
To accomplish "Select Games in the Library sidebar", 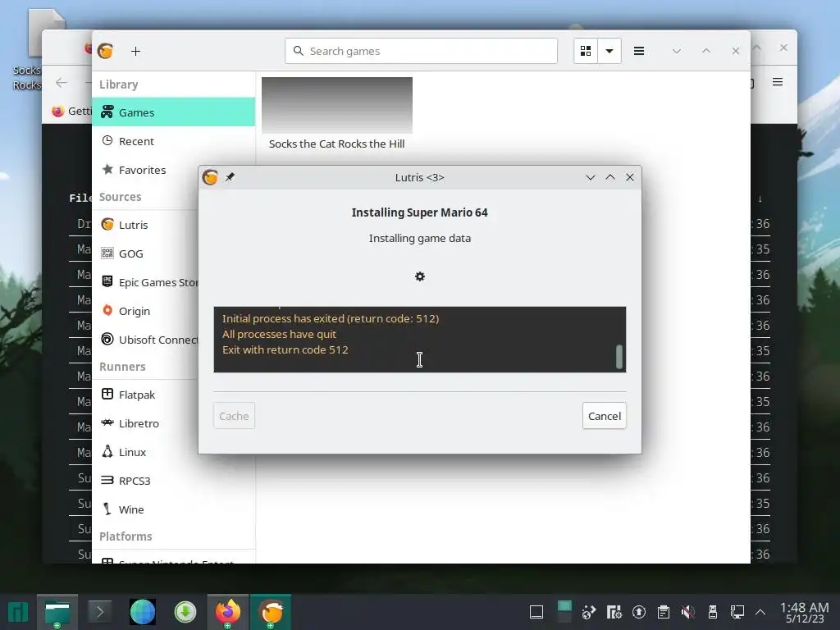I will (x=174, y=112).
